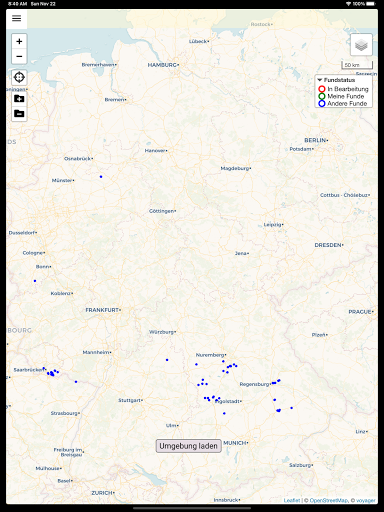Zoom out of the map
Viewport: 384px width, 512px height.
click(19, 56)
